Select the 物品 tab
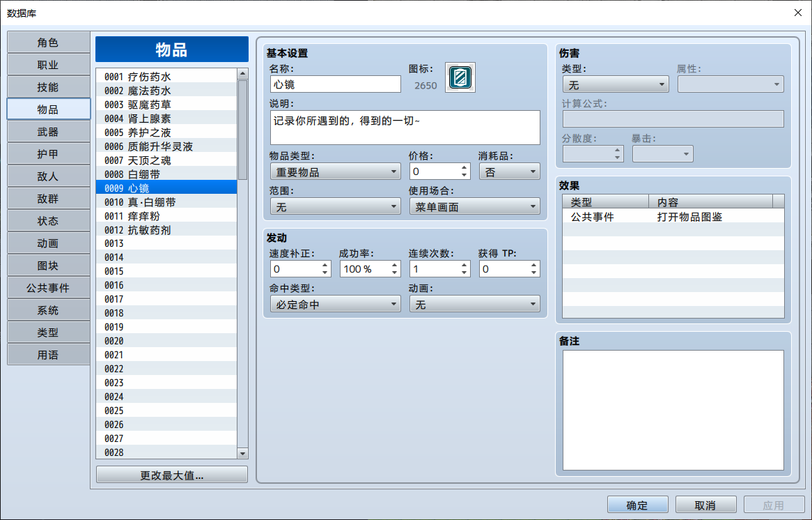 coord(48,109)
